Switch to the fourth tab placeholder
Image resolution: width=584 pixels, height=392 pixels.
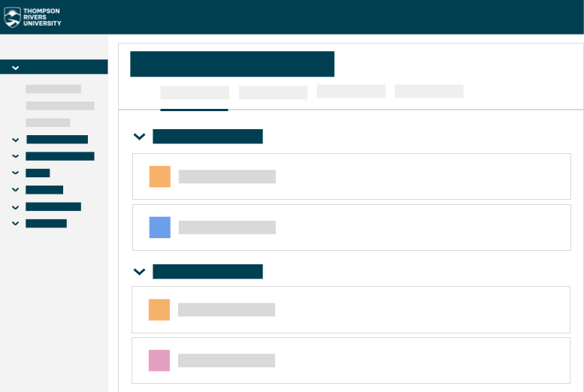click(429, 91)
